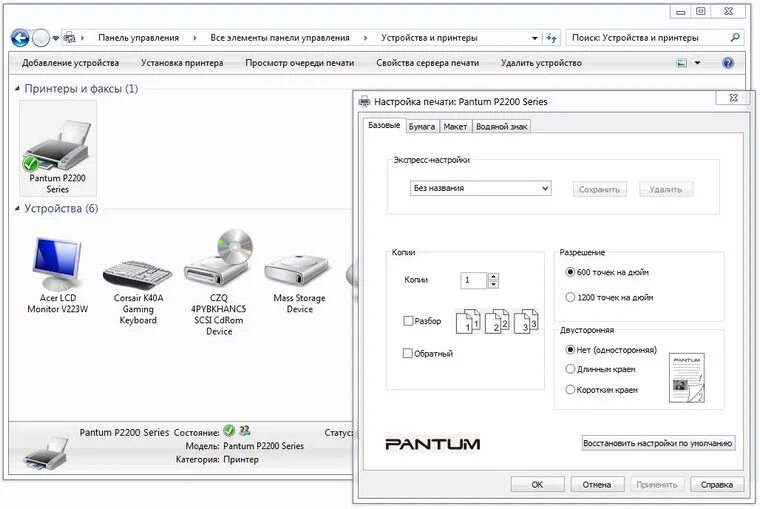The height and width of the screenshot is (509, 760).
Task: Select Длинным краем duplex option
Action: pyautogui.click(x=570, y=369)
